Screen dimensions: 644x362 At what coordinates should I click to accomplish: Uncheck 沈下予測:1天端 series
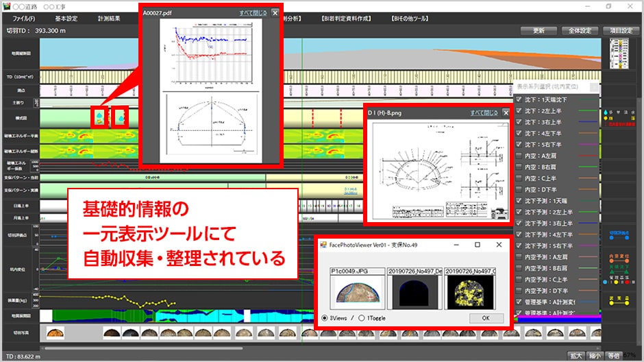coord(519,200)
